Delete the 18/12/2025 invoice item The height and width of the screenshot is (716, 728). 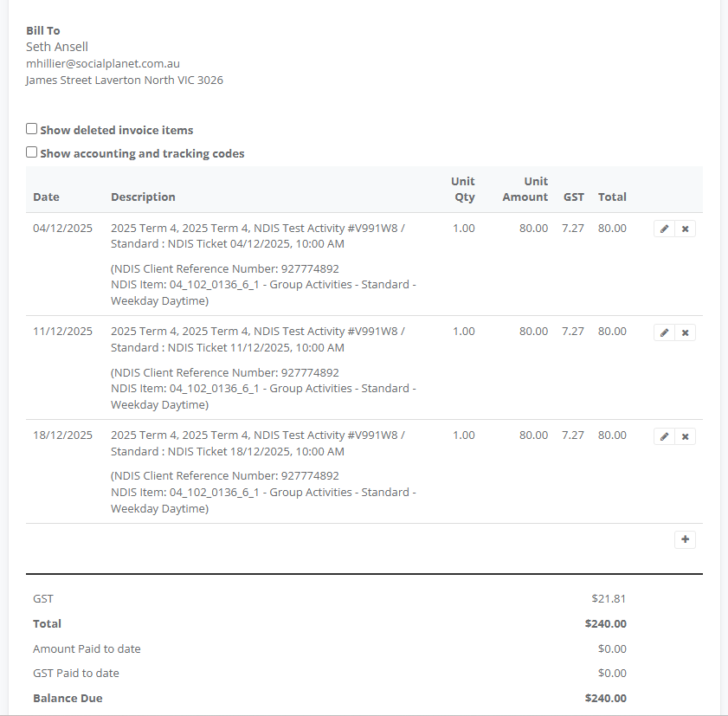click(x=685, y=436)
